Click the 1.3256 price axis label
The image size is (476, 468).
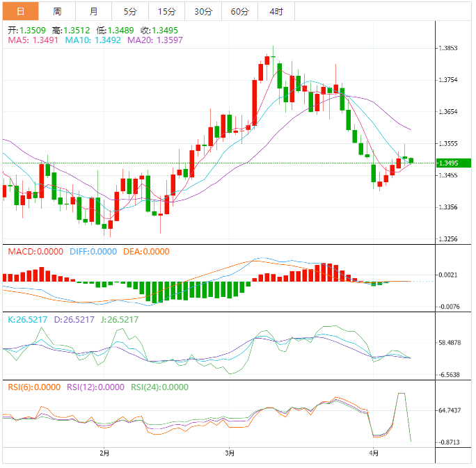pyautogui.click(x=448, y=239)
